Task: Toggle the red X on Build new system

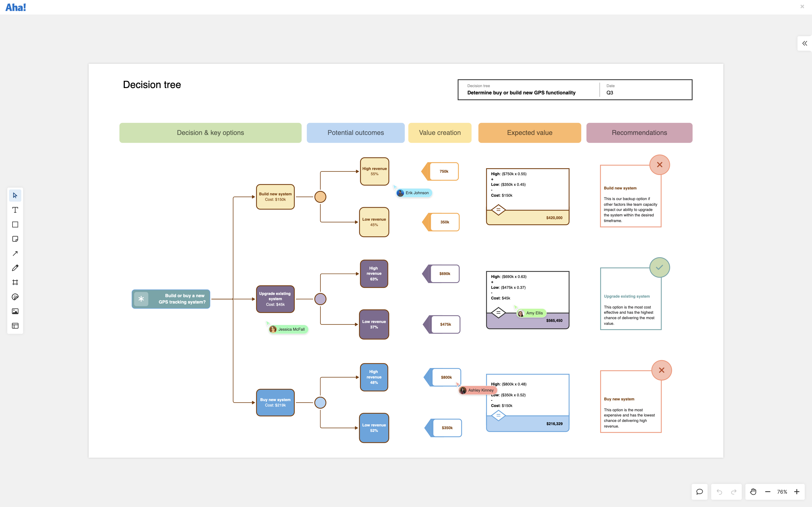Action: (x=660, y=165)
